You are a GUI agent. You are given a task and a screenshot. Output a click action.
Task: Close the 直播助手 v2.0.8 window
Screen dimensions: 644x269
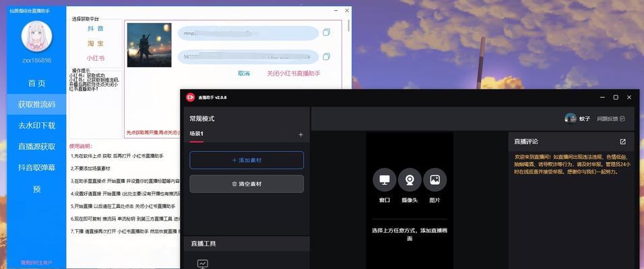point(629,98)
